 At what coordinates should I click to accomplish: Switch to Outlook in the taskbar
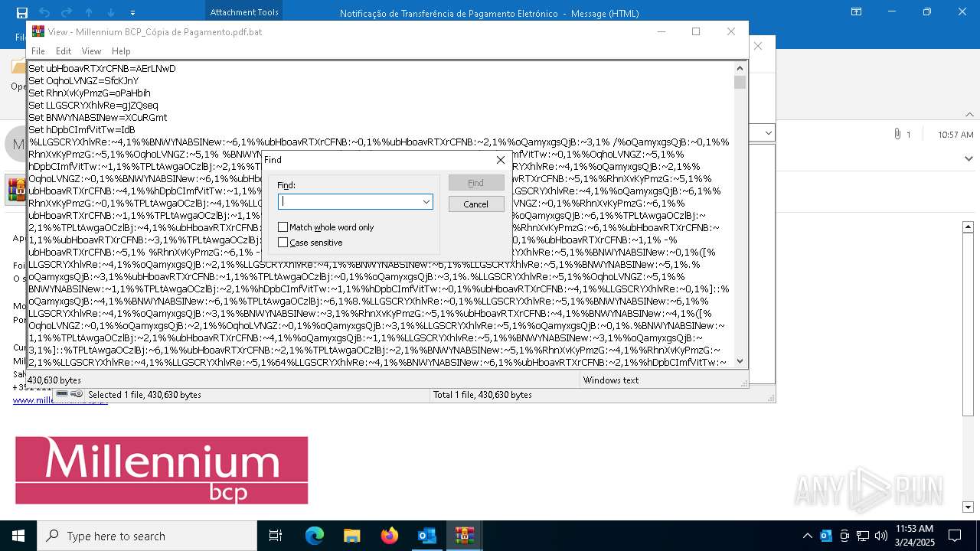426,536
